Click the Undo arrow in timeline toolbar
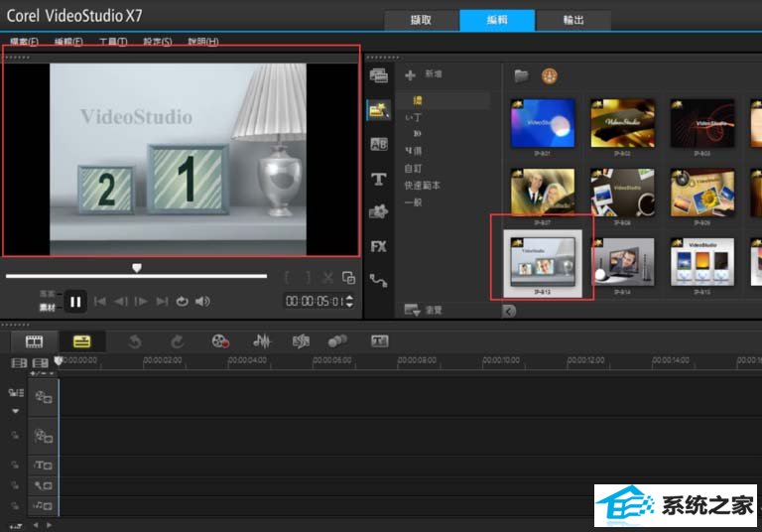 pos(135,341)
